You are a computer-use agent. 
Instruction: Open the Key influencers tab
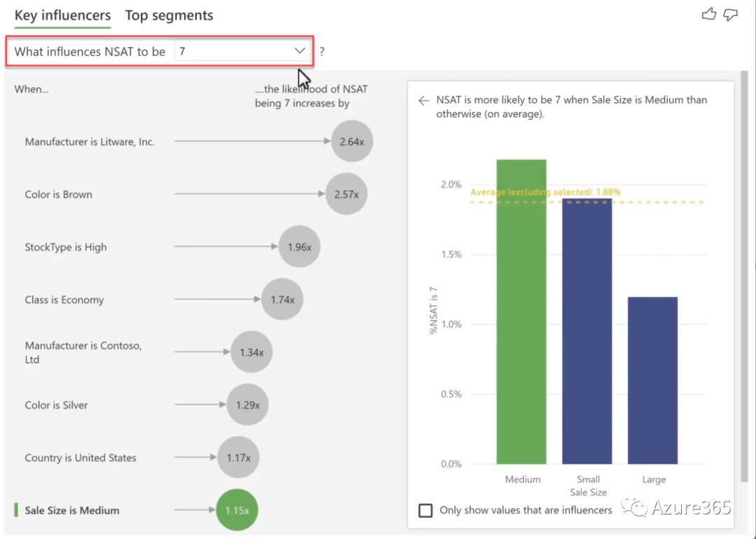[62, 15]
